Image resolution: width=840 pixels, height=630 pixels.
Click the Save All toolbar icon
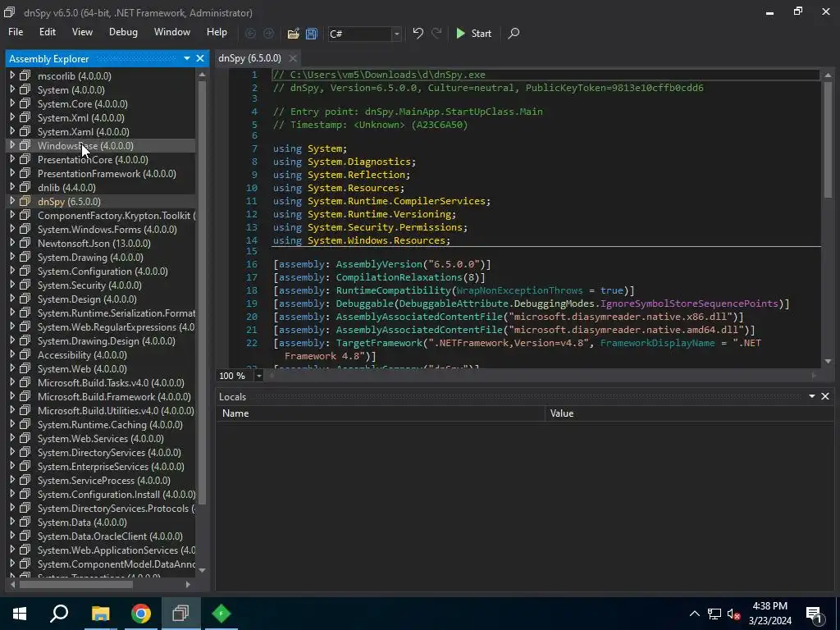pyautogui.click(x=311, y=33)
